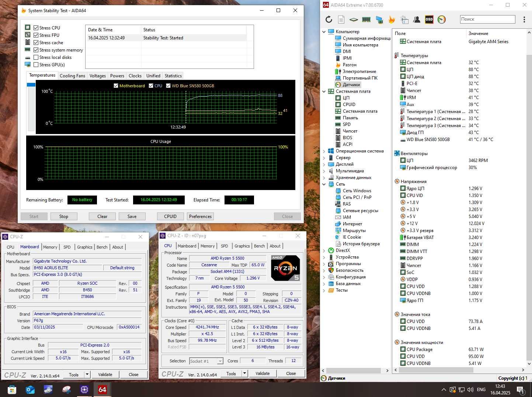Open the Statistics tab
Viewport: 532px width, 397px height.
pos(173,76)
